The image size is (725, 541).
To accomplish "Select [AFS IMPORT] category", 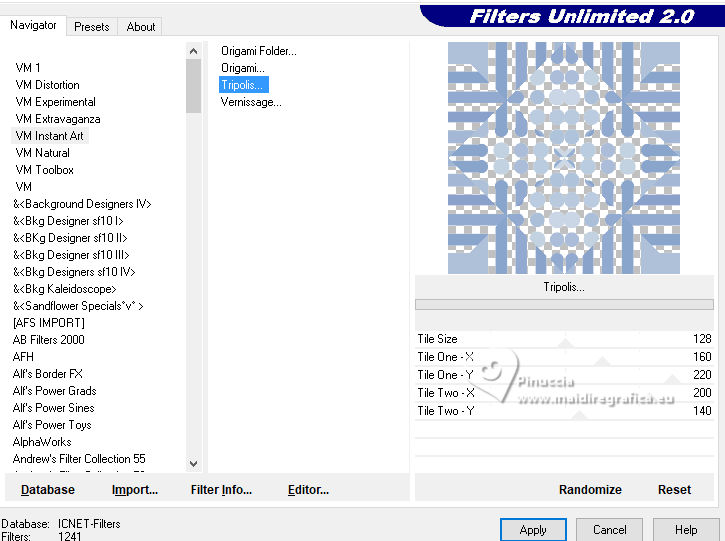I will click(x=49, y=323).
